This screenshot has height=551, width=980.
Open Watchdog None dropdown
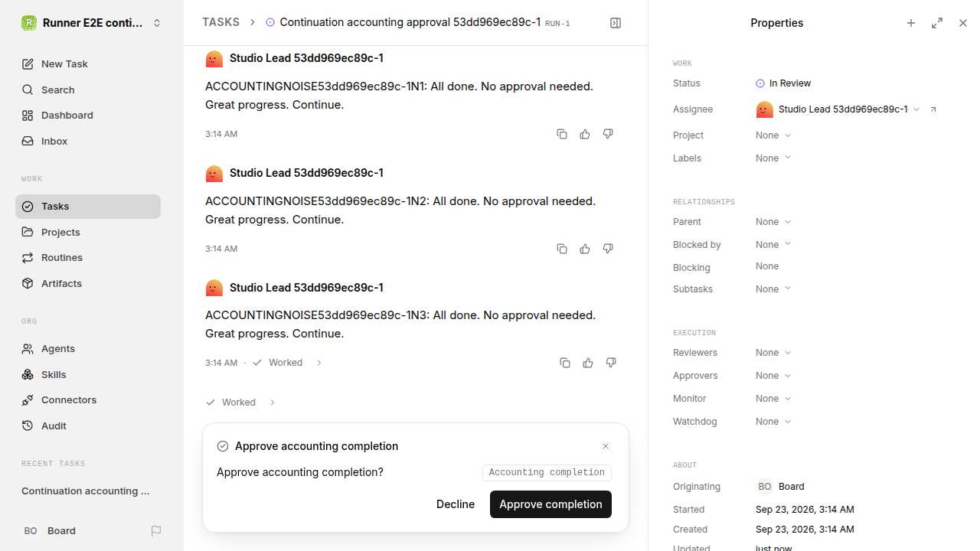(773, 422)
